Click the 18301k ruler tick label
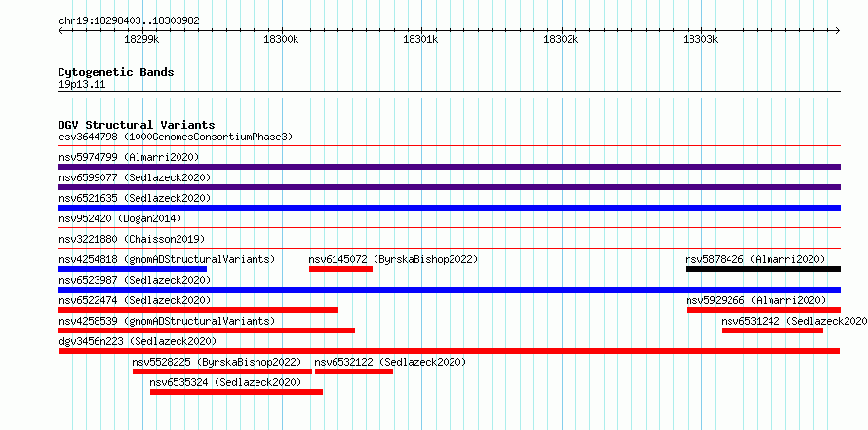868x430 pixels. pos(420,39)
